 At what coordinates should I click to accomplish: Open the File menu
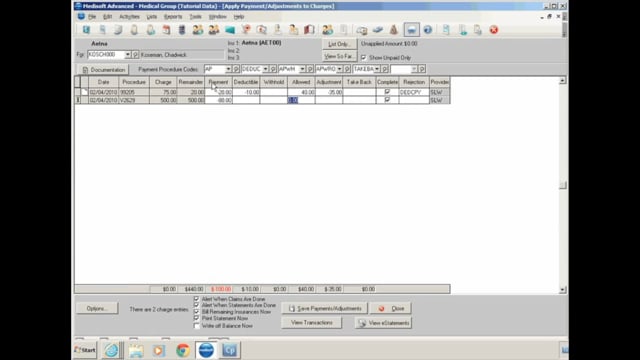click(92, 17)
